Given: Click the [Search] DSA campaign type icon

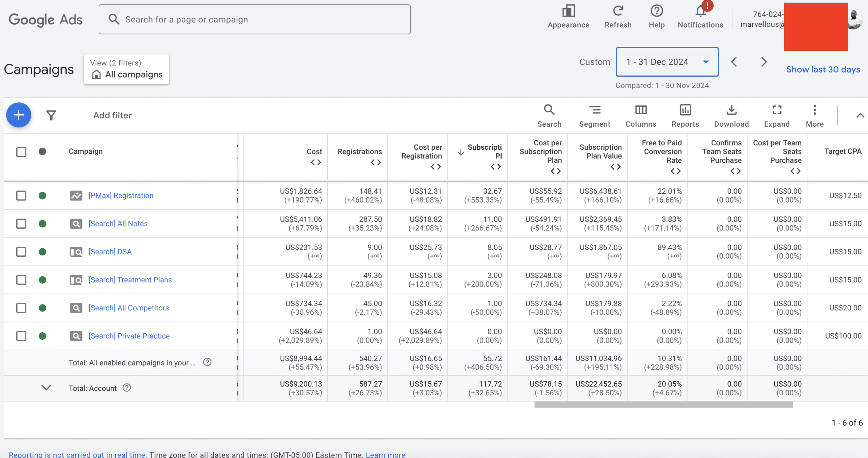Looking at the screenshot, I should click(x=76, y=252).
